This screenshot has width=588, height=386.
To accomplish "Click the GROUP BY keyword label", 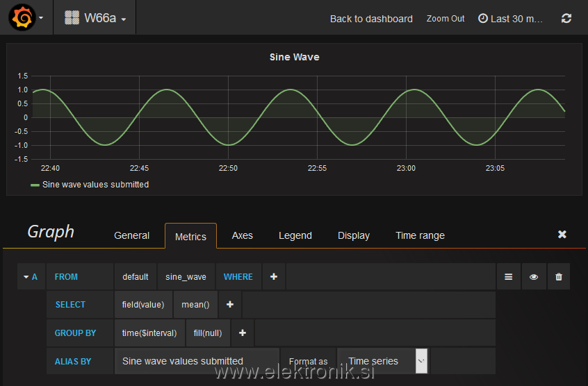I will click(x=75, y=333).
